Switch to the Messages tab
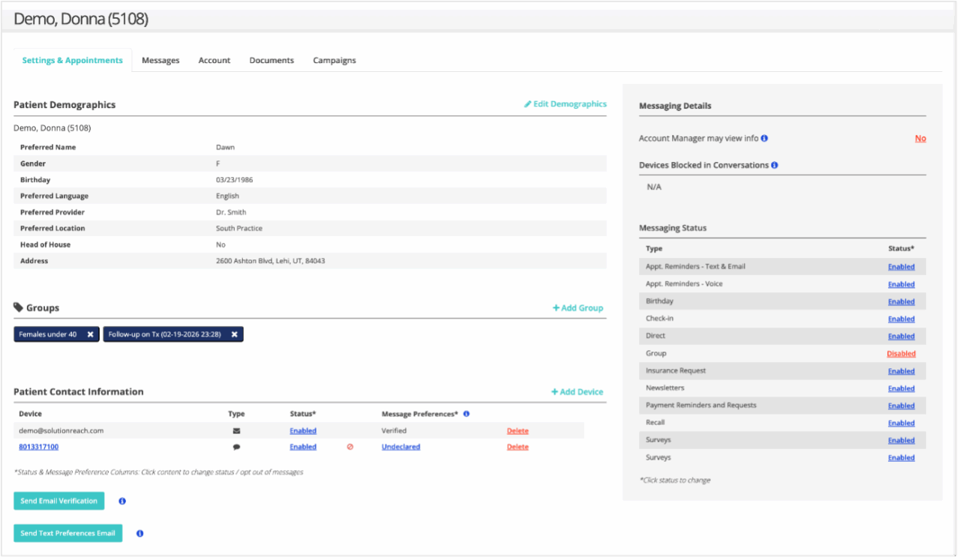 [160, 60]
